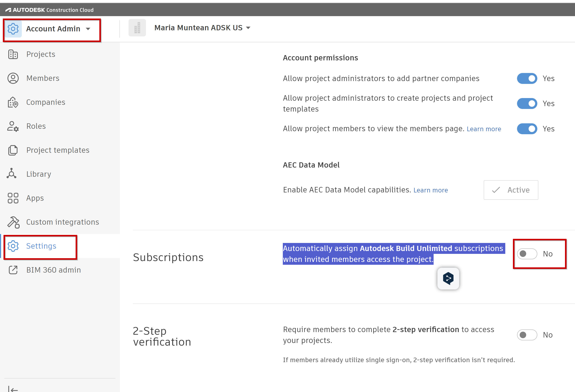Click the Companies icon in sidebar
This screenshot has height=392, width=575.
(x=13, y=102)
